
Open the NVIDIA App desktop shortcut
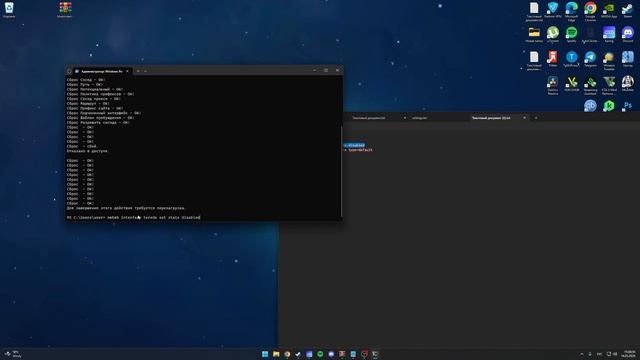pos(609,10)
